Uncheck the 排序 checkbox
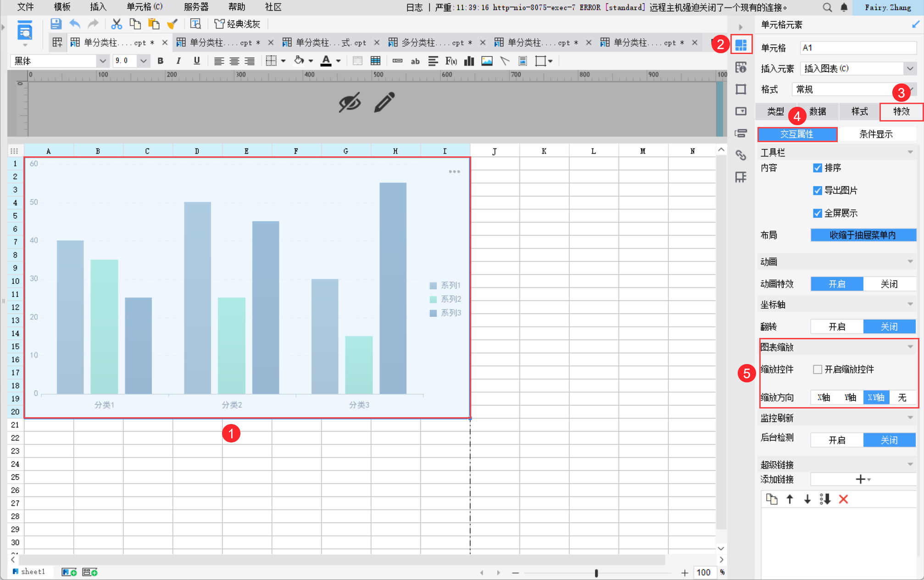Image resolution: width=924 pixels, height=580 pixels. (817, 168)
